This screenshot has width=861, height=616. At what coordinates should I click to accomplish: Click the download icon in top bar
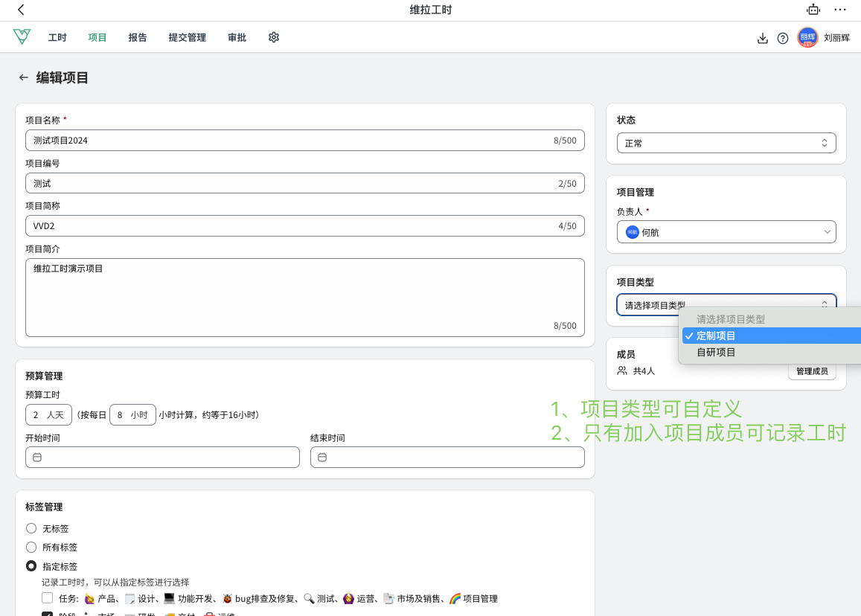[762, 38]
